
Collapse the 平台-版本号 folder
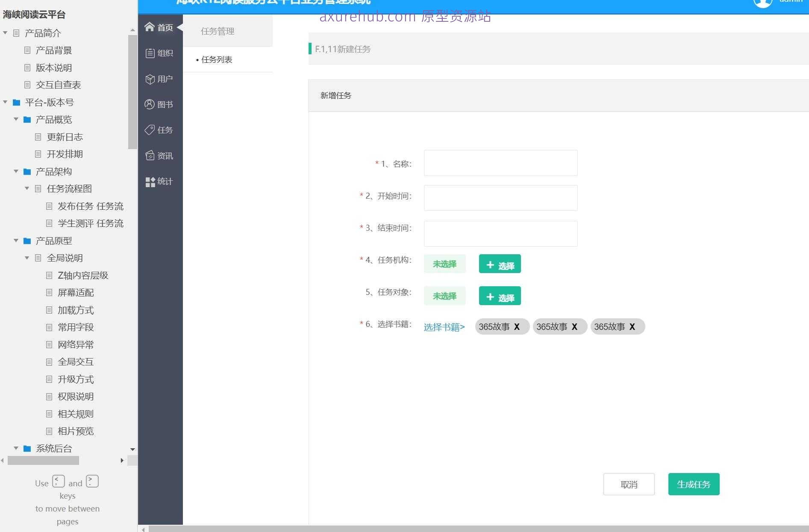coord(5,102)
